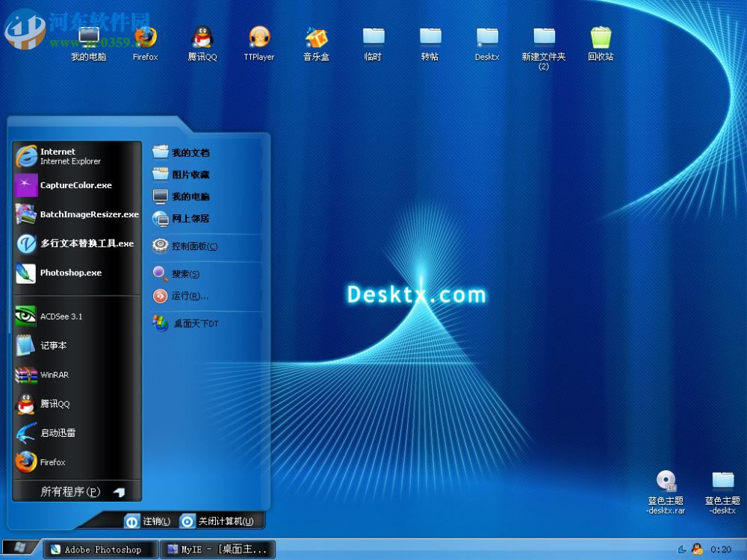Open Firefox from the desktop
747x560 pixels.
point(145,37)
